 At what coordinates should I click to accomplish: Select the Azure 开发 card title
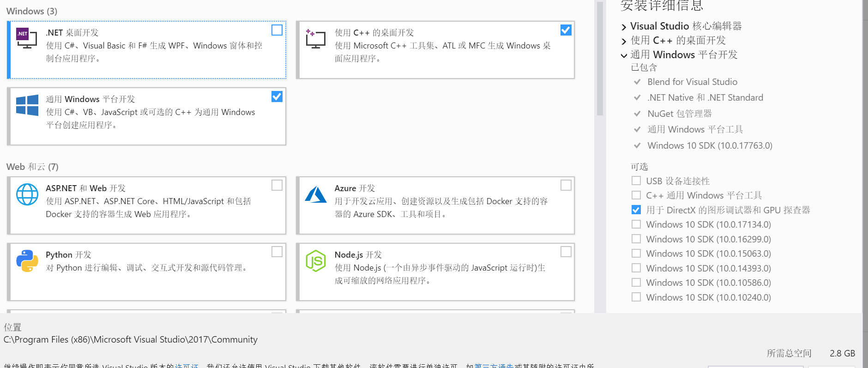[355, 188]
